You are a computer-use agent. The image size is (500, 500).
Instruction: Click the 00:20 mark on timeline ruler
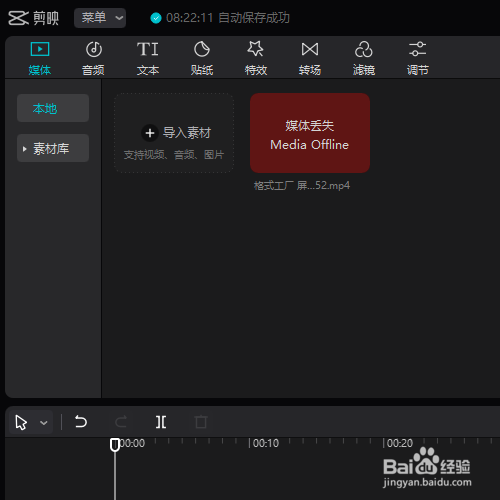(400, 443)
